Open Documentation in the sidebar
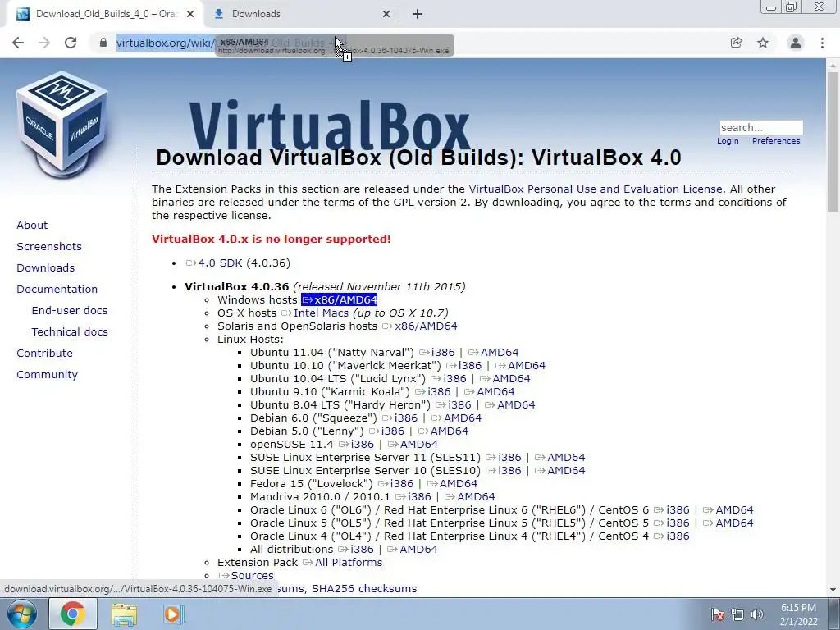The image size is (840, 630). click(x=57, y=290)
